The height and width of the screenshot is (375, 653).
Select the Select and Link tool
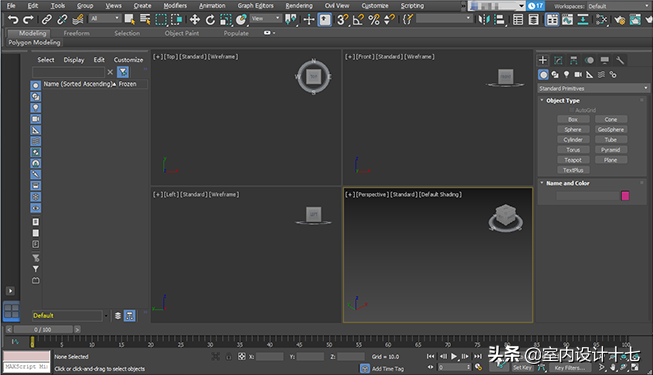pyautogui.click(x=47, y=20)
